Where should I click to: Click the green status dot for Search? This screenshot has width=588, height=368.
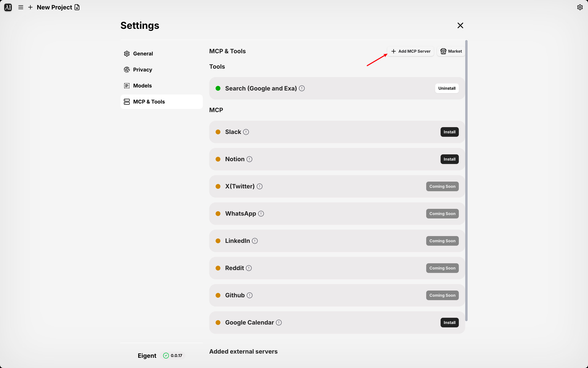tap(218, 88)
